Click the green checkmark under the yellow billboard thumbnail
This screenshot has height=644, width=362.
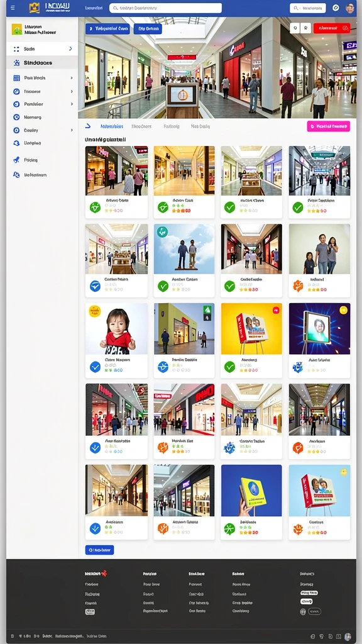tap(230, 367)
